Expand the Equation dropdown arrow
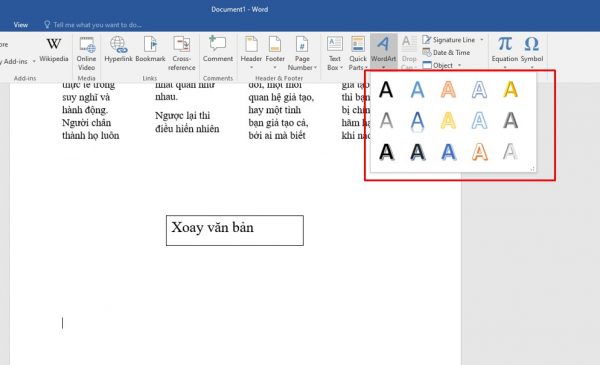 click(505, 68)
